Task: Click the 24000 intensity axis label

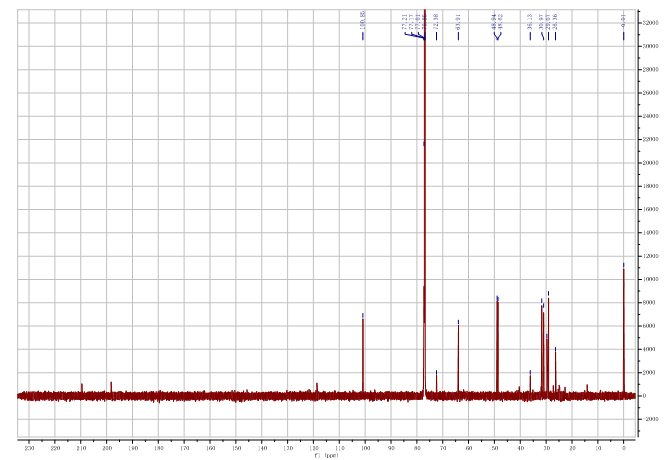Action: tap(650, 116)
